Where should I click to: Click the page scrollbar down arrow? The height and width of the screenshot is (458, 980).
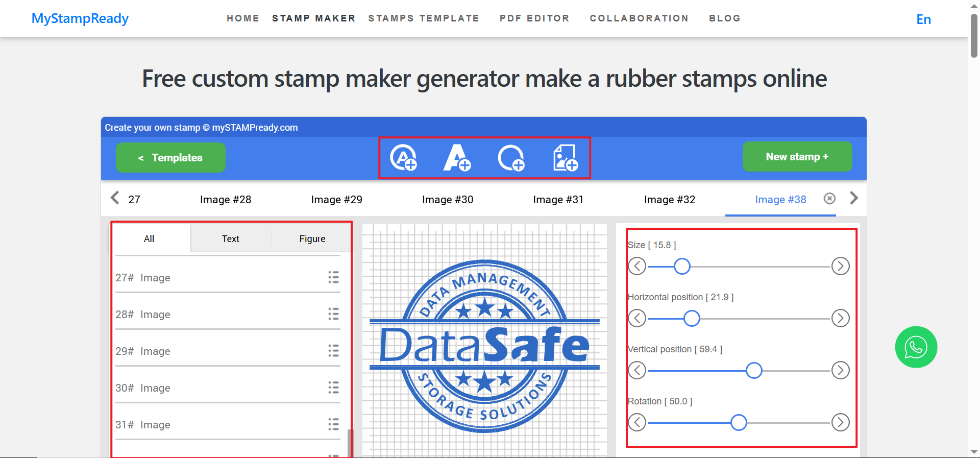974,452
